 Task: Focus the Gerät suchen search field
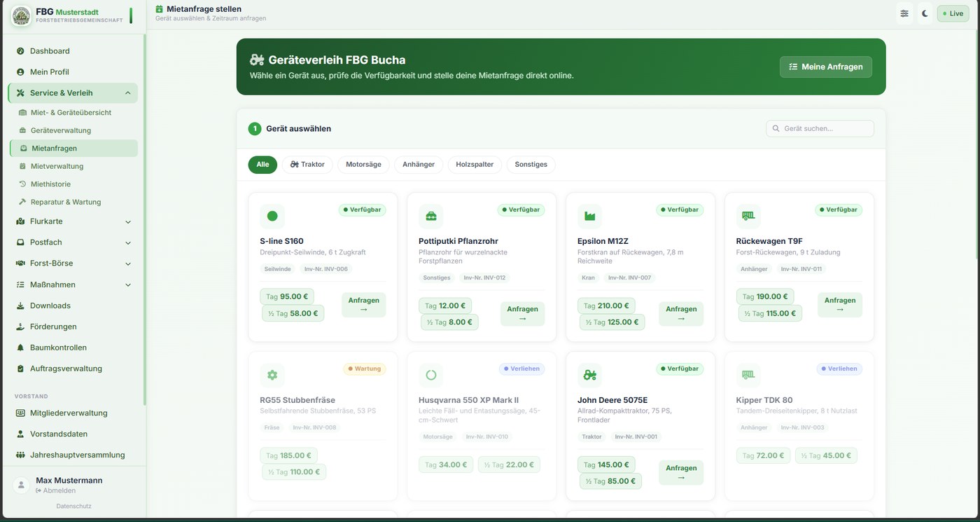click(820, 128)
